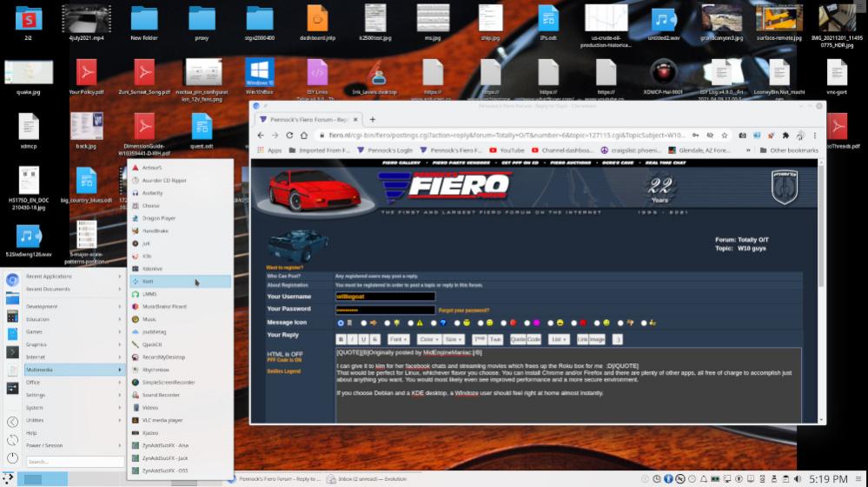Select the thumbs up message icon radio

coord(644,323)
